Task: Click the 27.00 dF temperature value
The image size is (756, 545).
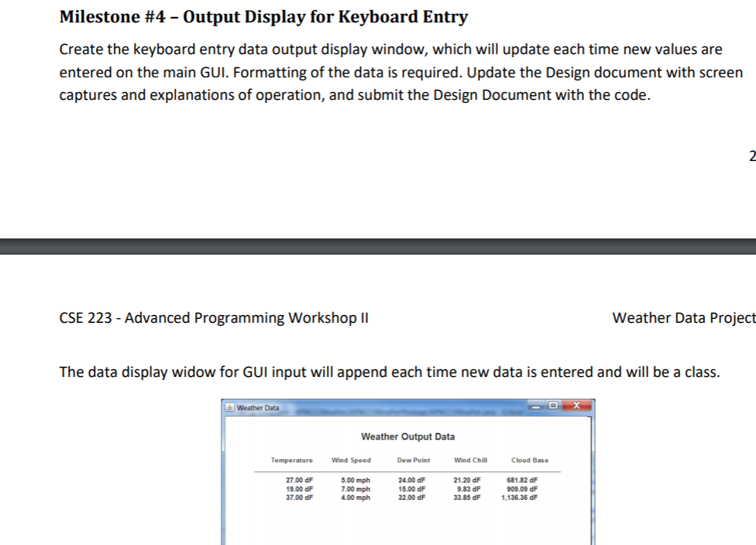Action: pos(301,481)
